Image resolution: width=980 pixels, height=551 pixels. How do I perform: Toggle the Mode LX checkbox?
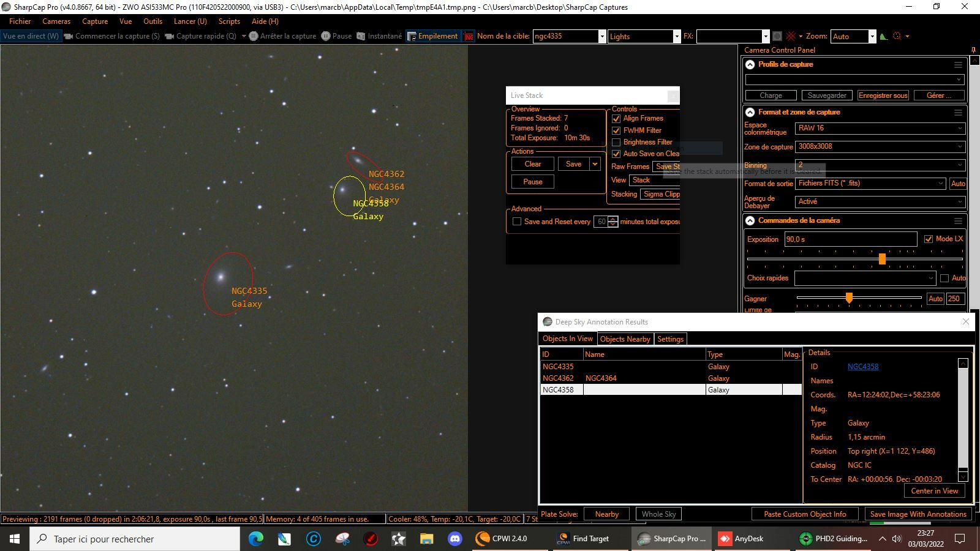pos(929,239)
